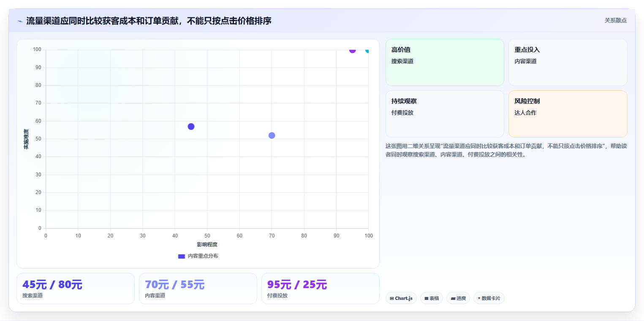The width and height of the screenshot is (644, 321).
Task: Open the 持续观察 付费投放 card
Action: click(x=445, y=114)
